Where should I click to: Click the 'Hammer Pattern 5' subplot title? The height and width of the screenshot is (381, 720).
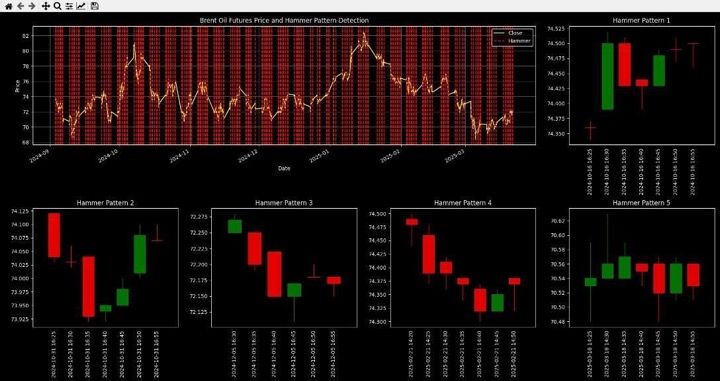tap(641, 202)
